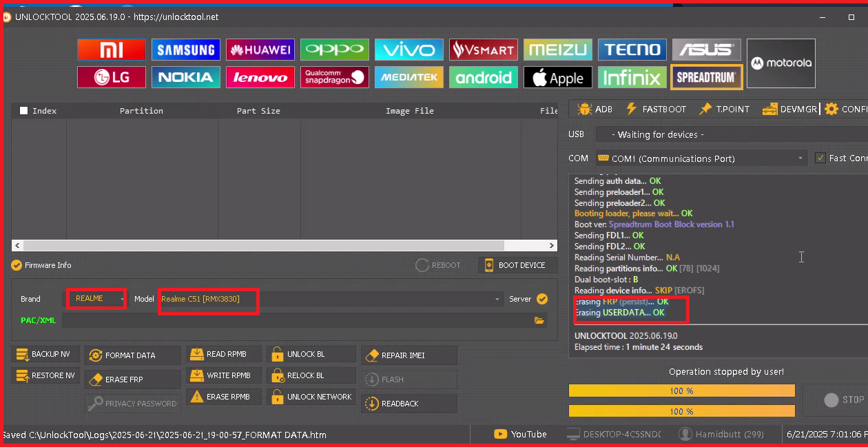The height and width of the screenshot is (447, 868).
Task: Switch to the FASTBOOT tab
Action: point(656,109)
